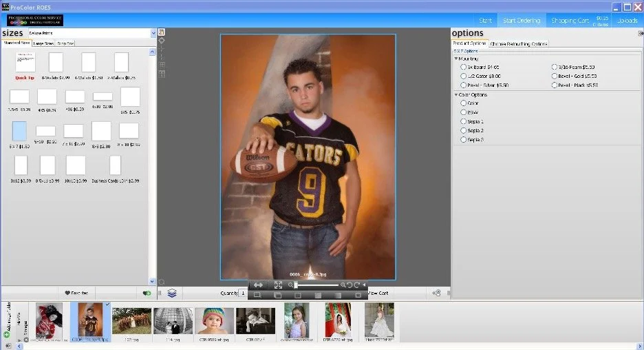Image resolution: width=644 pixels, height=350 pixels.
Task: Click the green add images plus icon
Action: (x=6, y=334)
